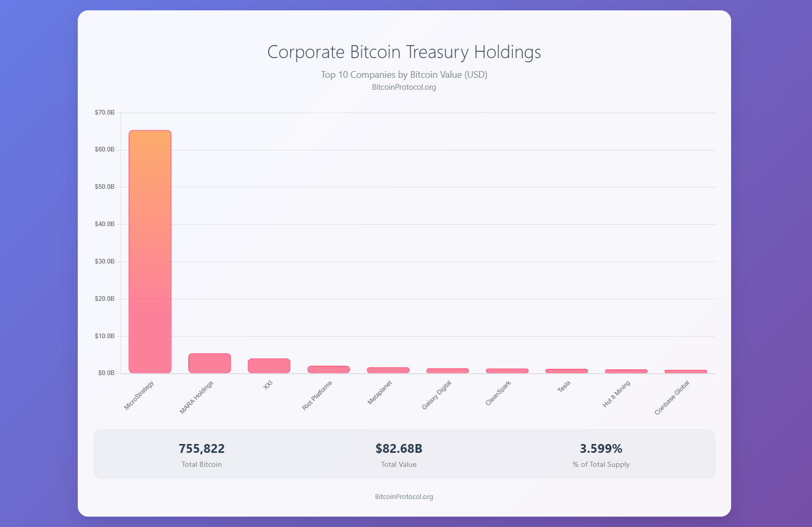
Task: Select the Riot Platforms bar
Action: click(x=329, y=369)
